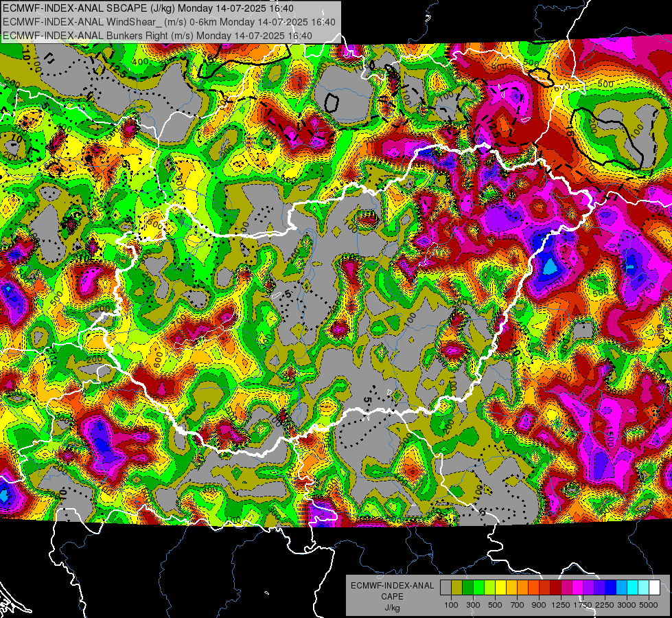
Task: Click the legend value 100
Action: 451,605
